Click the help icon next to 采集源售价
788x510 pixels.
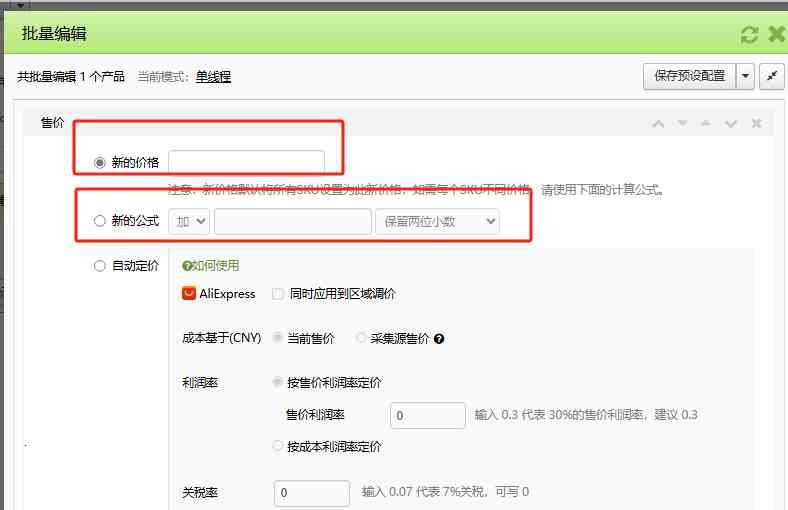pyautogui.click(x=439, y=339)
